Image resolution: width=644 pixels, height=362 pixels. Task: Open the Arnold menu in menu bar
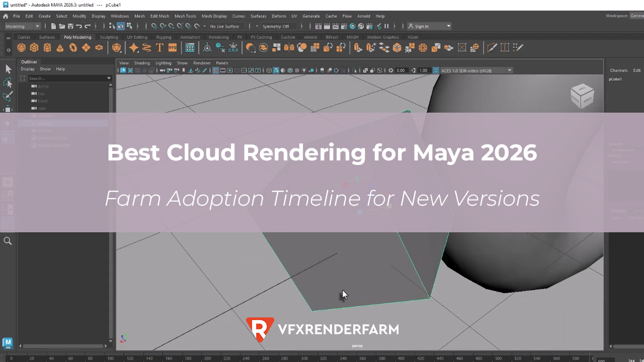pyautogui.click(x=363, y=16)
